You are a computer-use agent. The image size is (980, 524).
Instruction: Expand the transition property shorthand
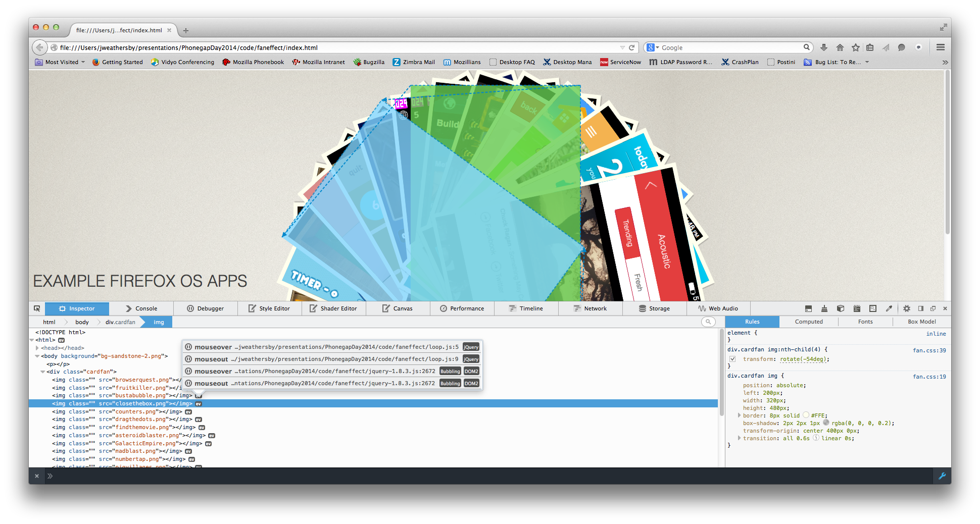[739, 438]
